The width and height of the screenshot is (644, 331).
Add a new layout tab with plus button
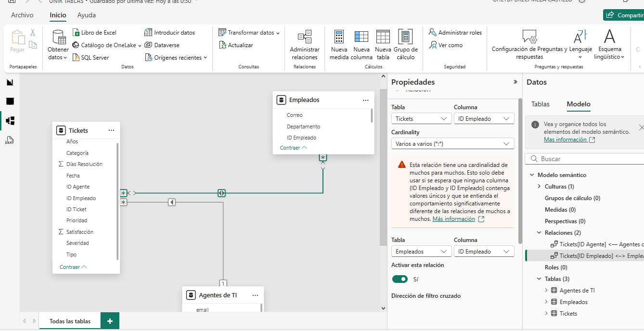tap(110, 321)
